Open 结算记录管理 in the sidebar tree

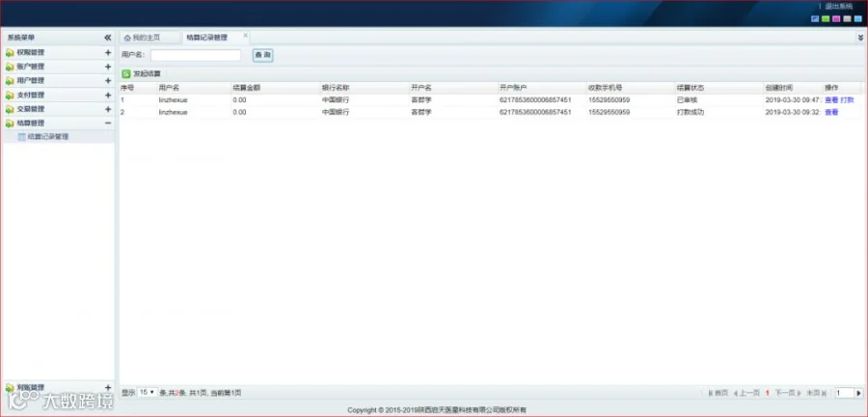point(48,137)
